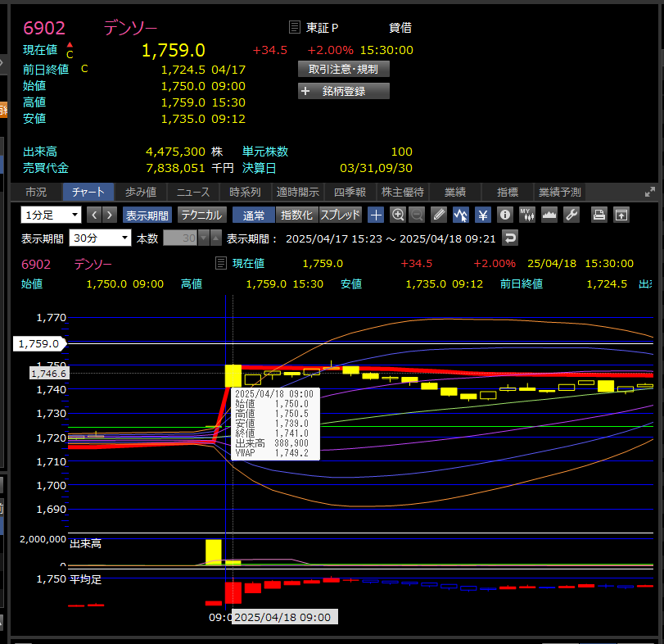Click the 取引注意・規制 button

pos(343,69)
